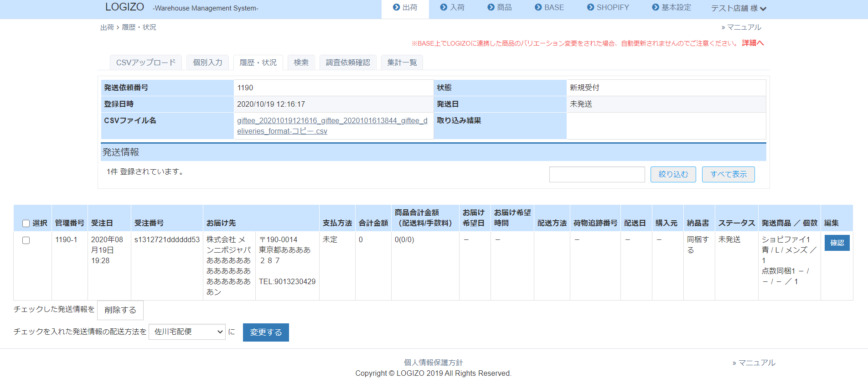
Task: Click the すべて表示 button
Action: 728,174
